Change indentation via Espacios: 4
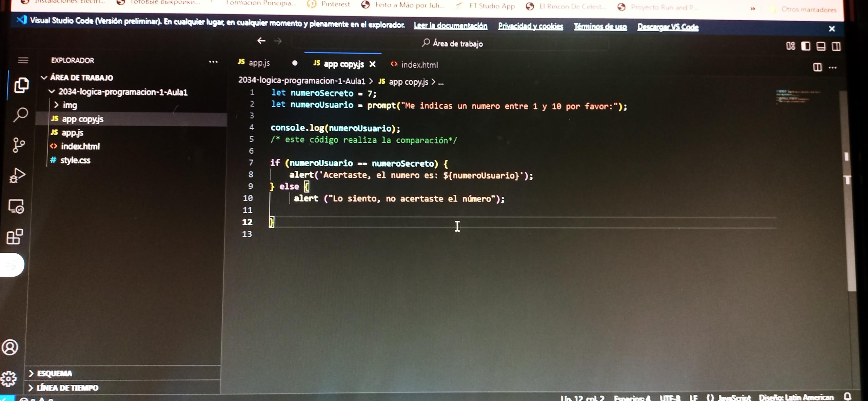Viewport: 868px width, 401px height. pyautogui.click(x=632, y=398)
